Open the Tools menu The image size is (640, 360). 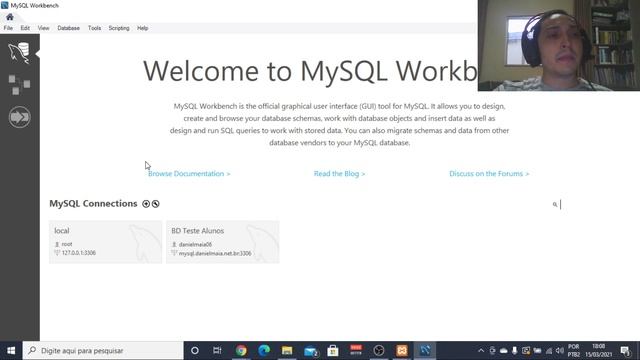pyautogui.click(x=94, y=28)
